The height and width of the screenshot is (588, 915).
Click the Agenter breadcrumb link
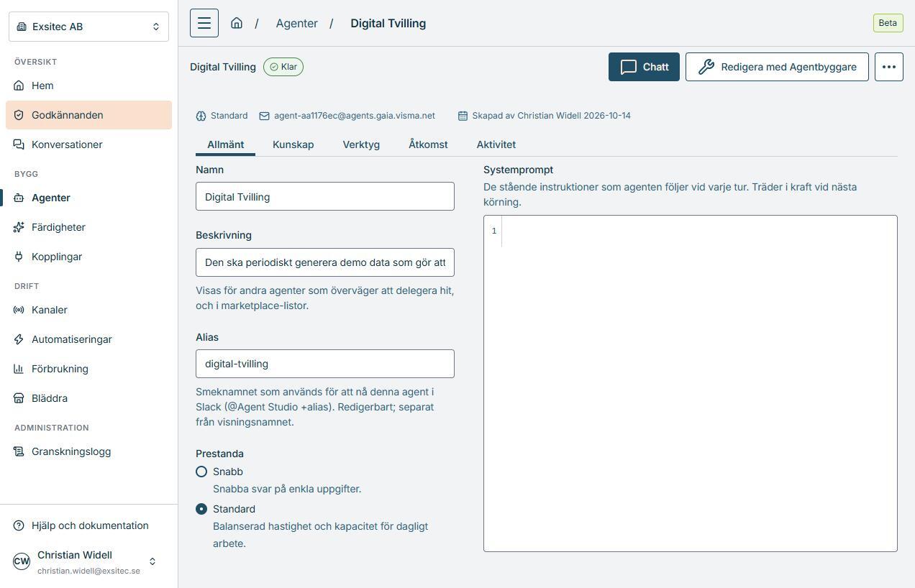point(296,23)
